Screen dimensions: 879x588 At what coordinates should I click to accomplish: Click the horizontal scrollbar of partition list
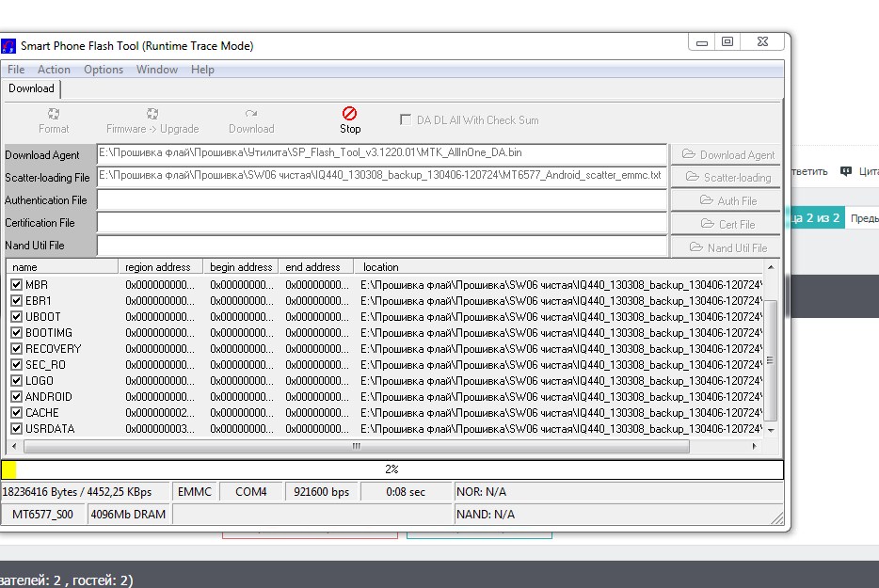click(x=356, y=446)
